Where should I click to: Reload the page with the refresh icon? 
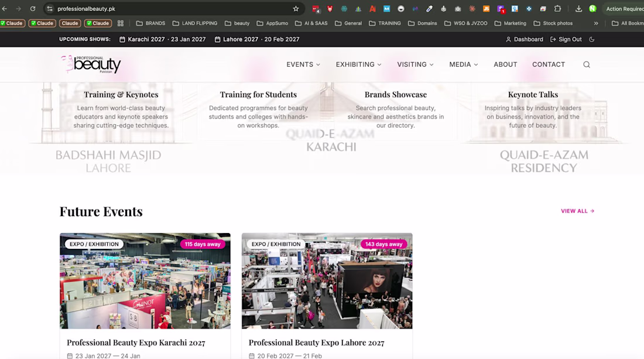pyautogui.click(x=32, y=9)
